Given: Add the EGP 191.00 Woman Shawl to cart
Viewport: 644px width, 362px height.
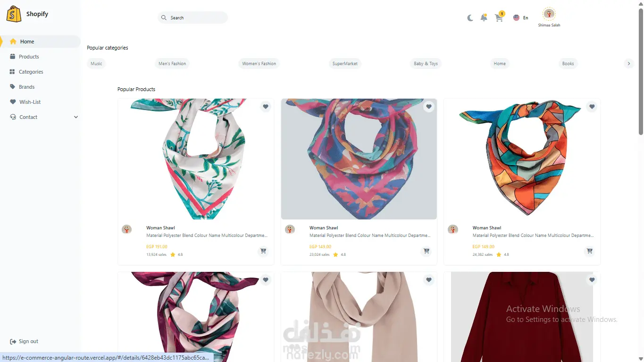Looking at the screenshot, I should tap(263, 251).
